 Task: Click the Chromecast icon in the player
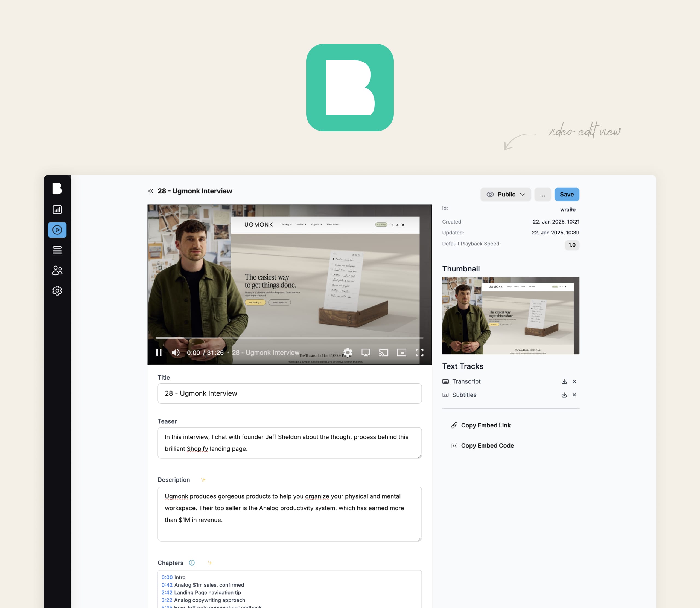(x=384, y=352)
